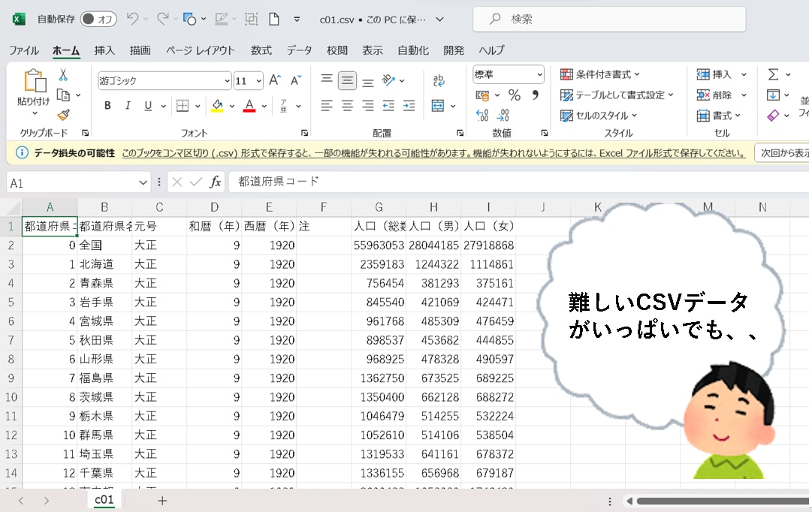The image size is (812, 512).
Task: Click the Copy icon
Action: [x=63, y=95]
